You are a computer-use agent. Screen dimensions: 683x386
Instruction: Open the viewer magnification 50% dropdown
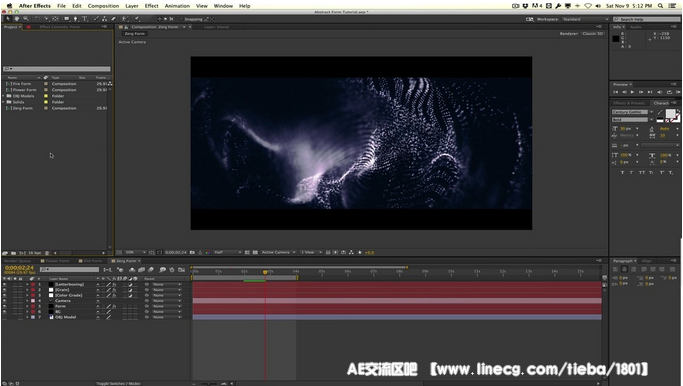tap(135, 252)
